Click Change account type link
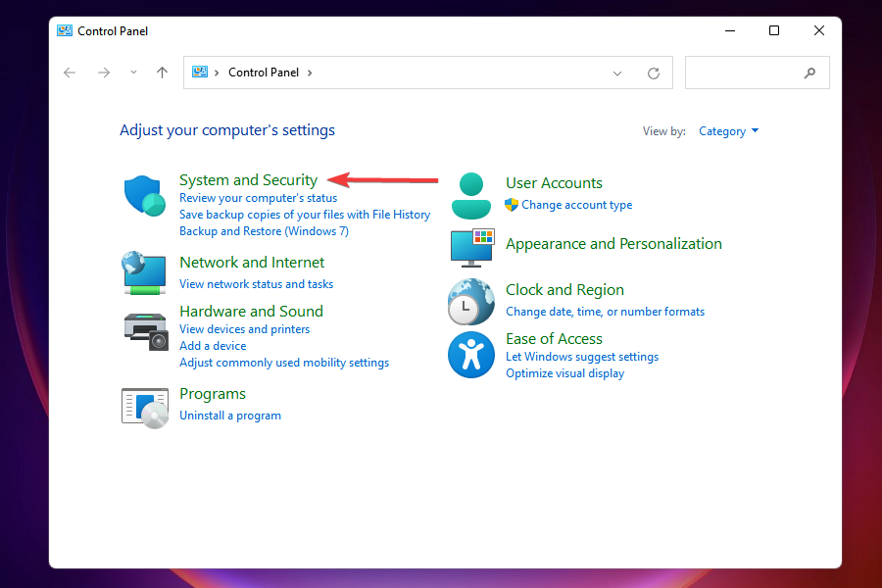This screenshot has height=588, width=882. click(576, 205)
